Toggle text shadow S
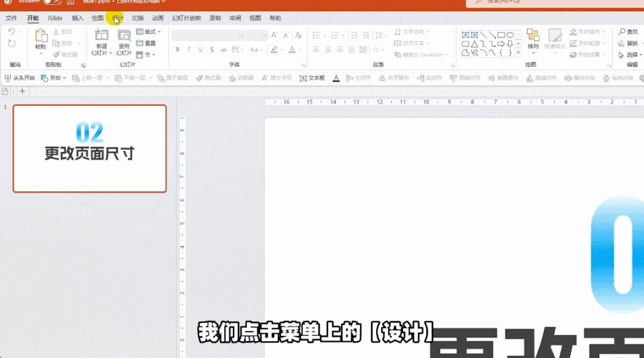The height and width of the screenshot is (358, 644). point(212,50)
